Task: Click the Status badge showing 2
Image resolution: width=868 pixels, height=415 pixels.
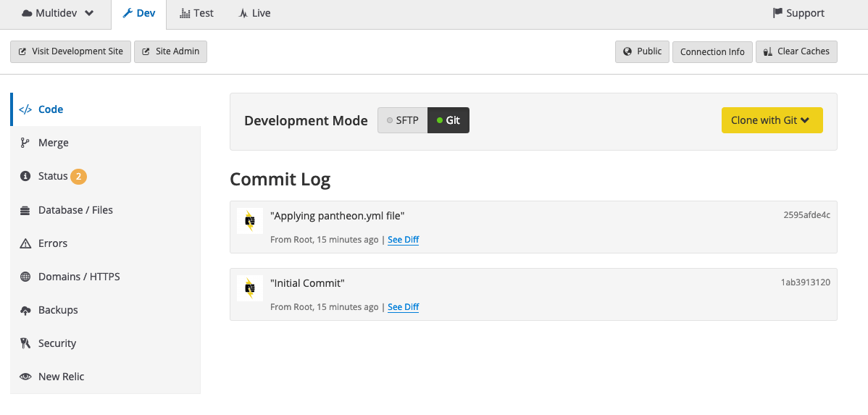Action: [x=78, y=177]
